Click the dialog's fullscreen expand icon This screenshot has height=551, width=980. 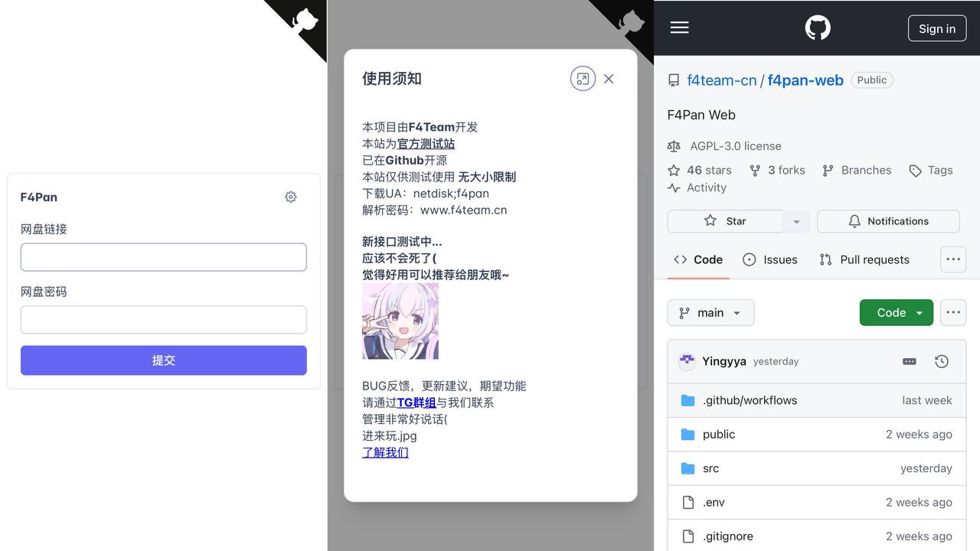point(583,79)
